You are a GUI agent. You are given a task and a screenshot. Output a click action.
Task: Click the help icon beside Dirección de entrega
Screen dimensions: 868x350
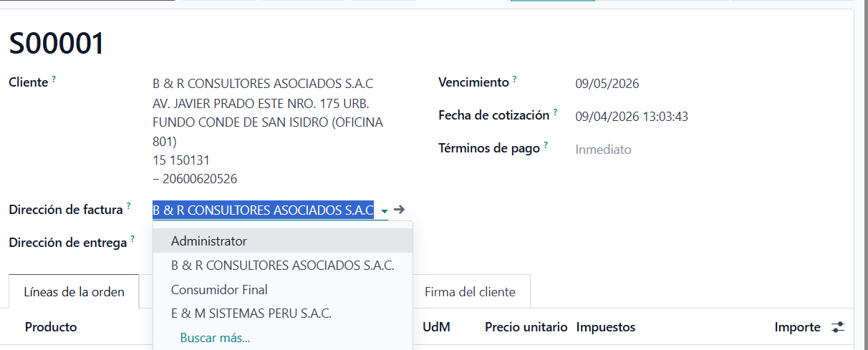pos(133,239)
